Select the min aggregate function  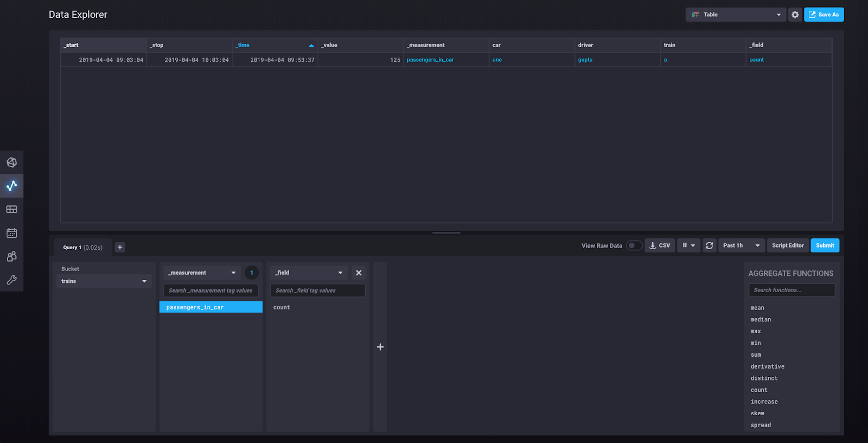pyautogui.click(x=756, y=343)
